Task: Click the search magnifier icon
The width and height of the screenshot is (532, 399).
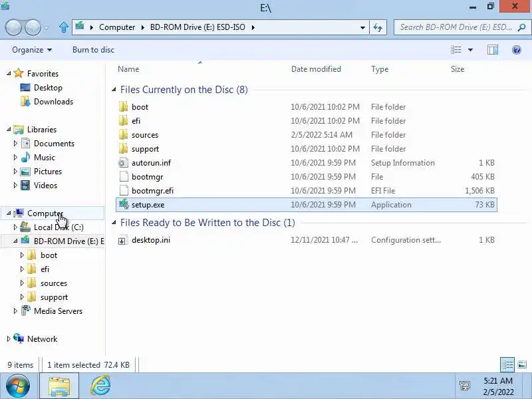Action: coord(521,27)
